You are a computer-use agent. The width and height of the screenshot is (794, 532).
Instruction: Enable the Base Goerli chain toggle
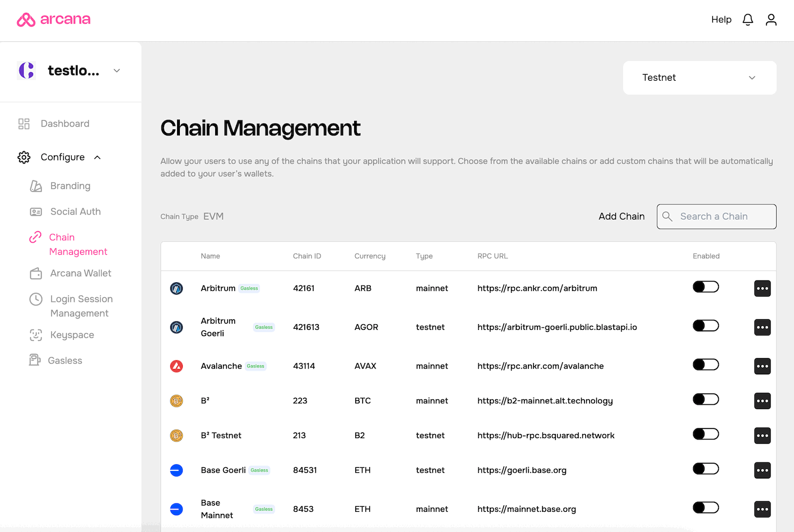coord(705,469)
